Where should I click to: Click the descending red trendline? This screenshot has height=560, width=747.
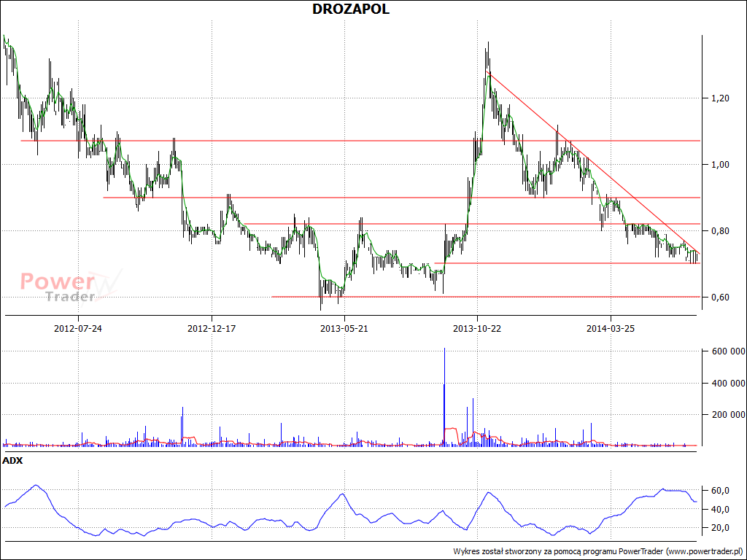tap(593, 163)
